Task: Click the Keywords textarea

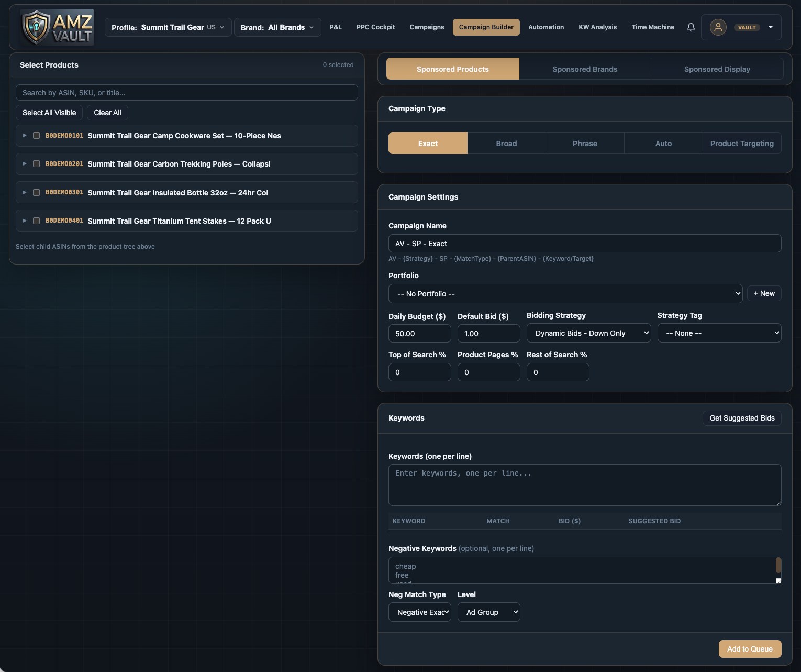Action: pos(585,485)
